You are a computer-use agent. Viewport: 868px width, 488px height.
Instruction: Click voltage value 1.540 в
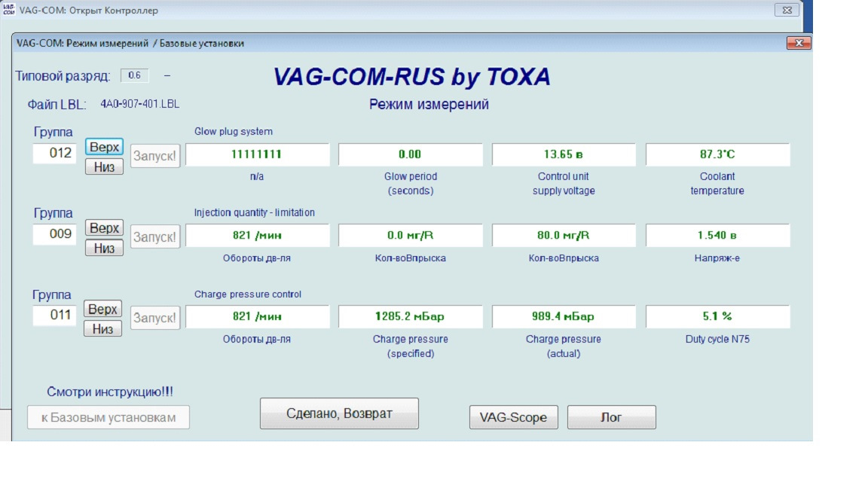point(717,235)
